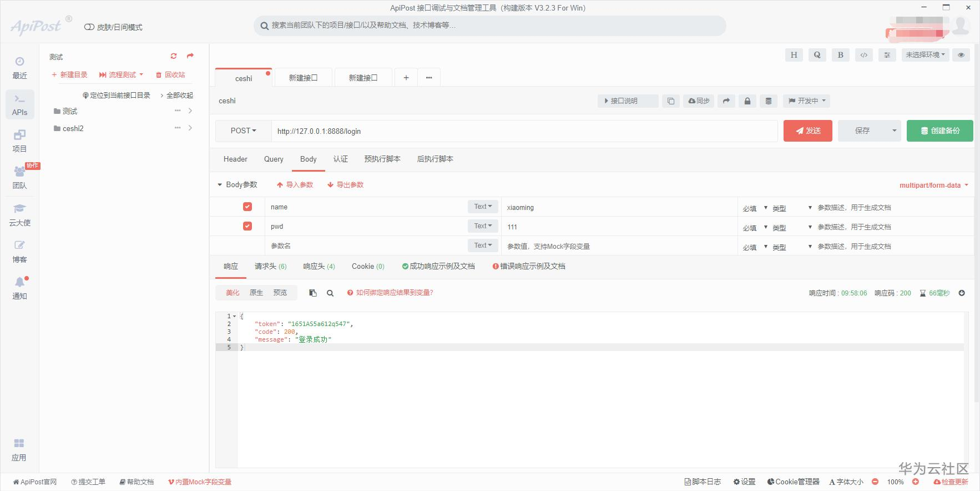Switch to the 预执行脚本 tab

tap(382, 159)
